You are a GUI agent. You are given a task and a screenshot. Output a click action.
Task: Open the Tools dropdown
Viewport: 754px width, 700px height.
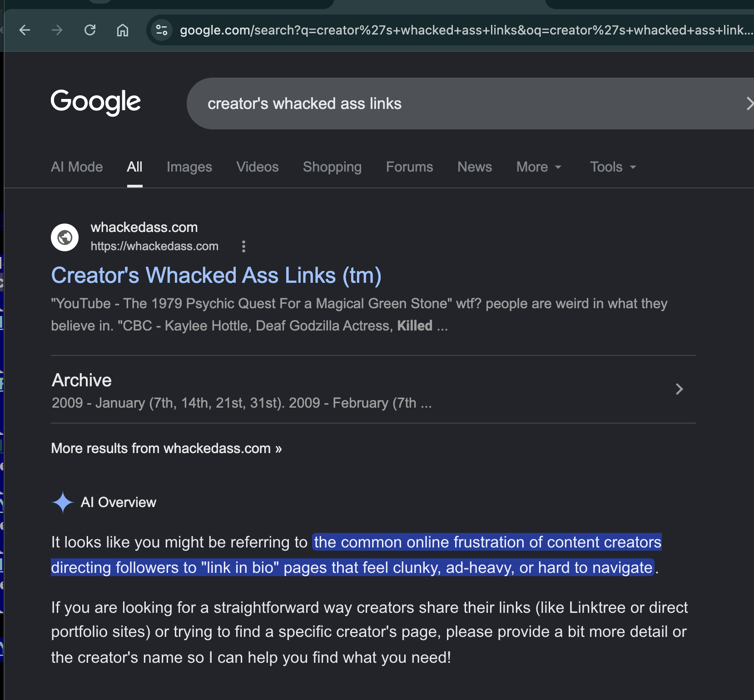(x=613, y=167)
